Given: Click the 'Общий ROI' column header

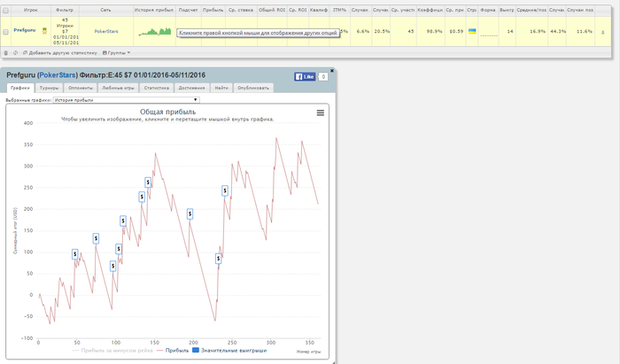Looking at the screenshot, I should pyautogui.click(x=272, y=11).
